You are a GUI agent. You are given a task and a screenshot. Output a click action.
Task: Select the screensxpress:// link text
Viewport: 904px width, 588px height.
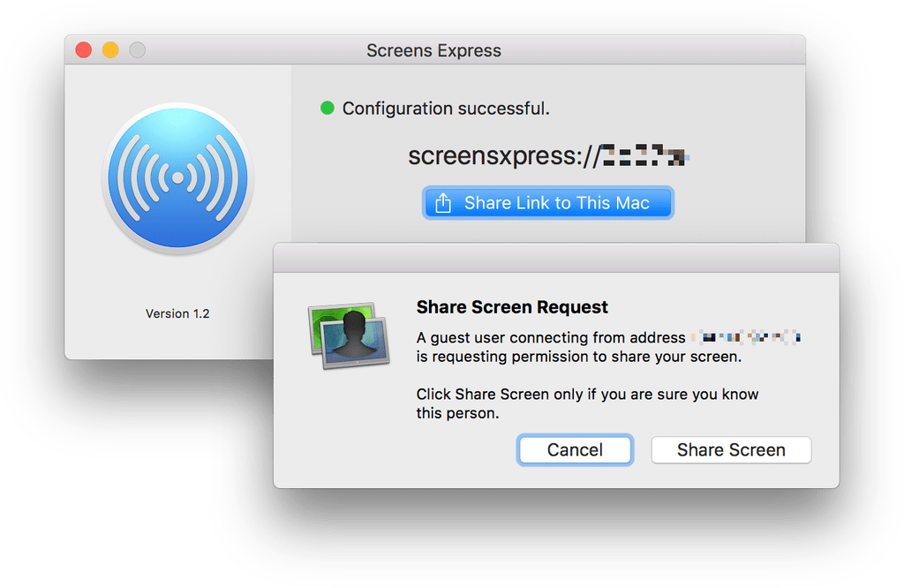point(548,155)
